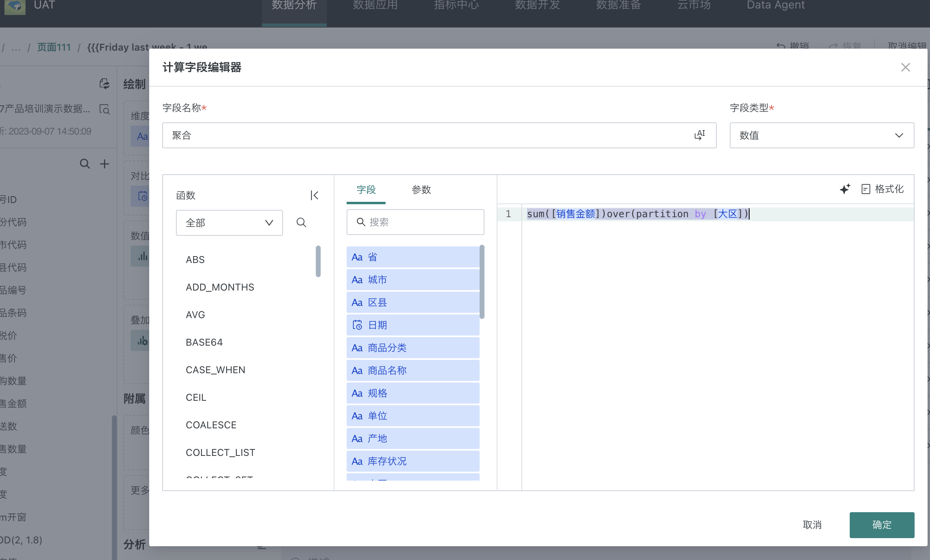The height and width of the screenshot is (560, 930).
Task: Open the 云市场 top navigation tab
Action: pos(694,6)
